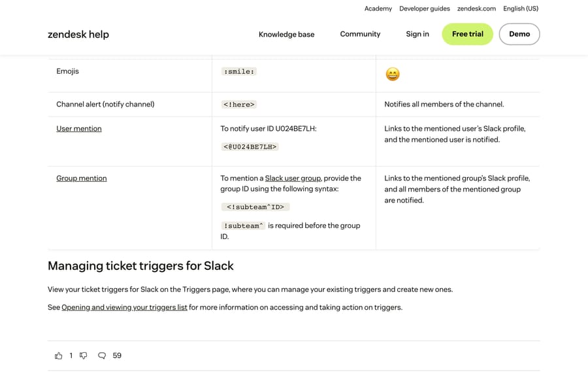Viewport: 588px width, 377px height.
Task: Click the <!here> code snippet
Action: (239, 105)
